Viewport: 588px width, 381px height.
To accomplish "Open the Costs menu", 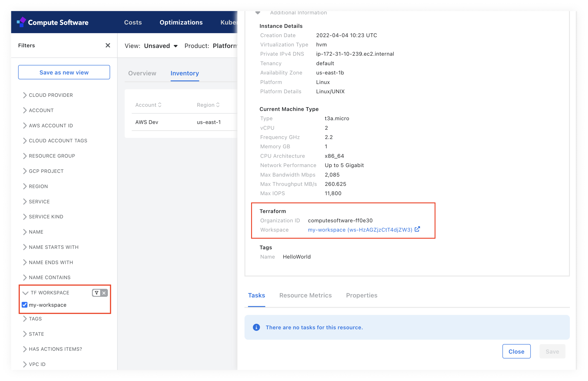I will (x=133, y=22).
